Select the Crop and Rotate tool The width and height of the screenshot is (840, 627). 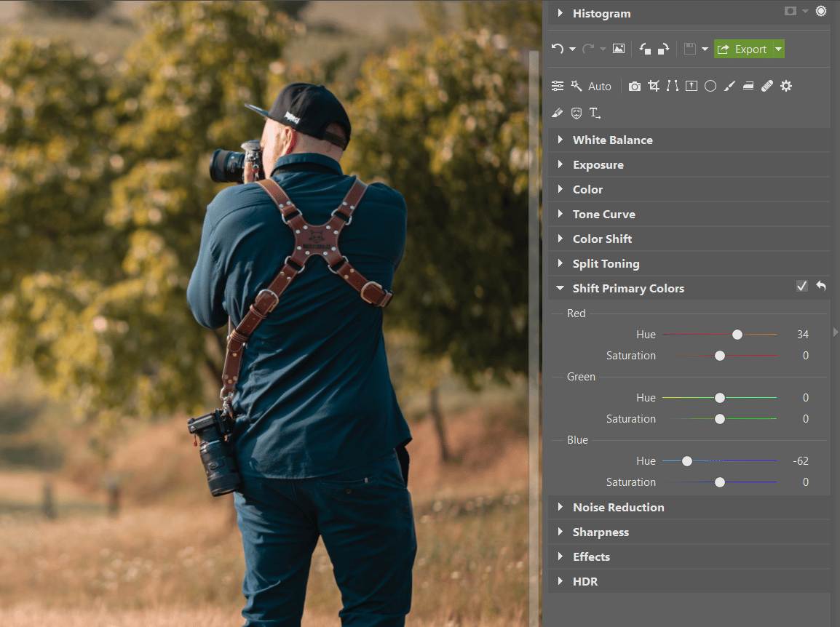pyautogui.click(x=653, y=86)
